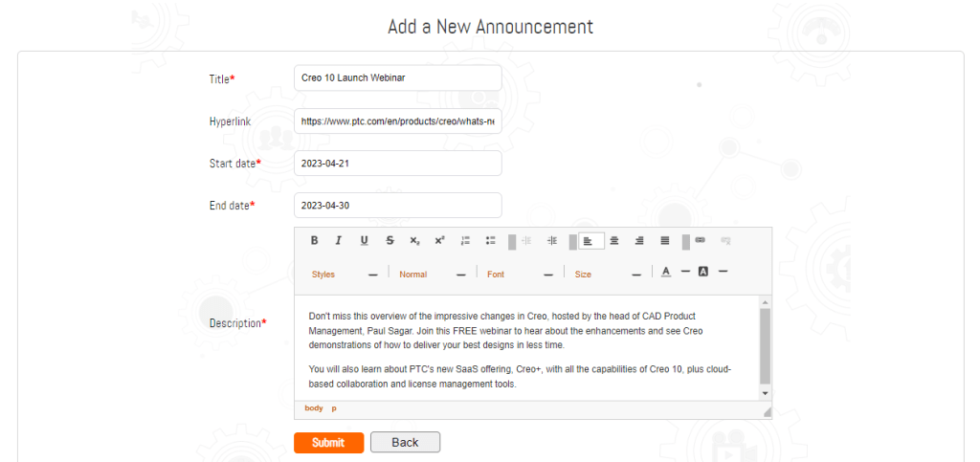Click the Back button
This screenshot has width=980, height=462.
405,442
